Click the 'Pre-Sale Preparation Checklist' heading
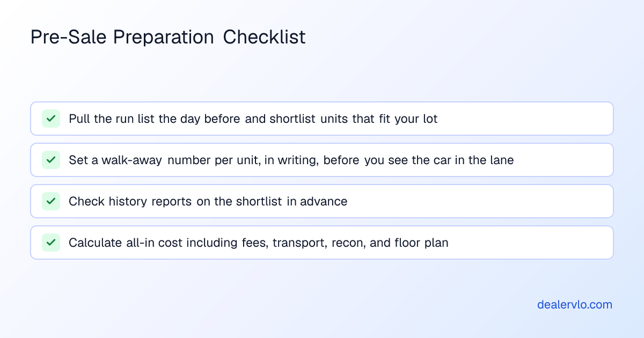 (x=168, y=38)
